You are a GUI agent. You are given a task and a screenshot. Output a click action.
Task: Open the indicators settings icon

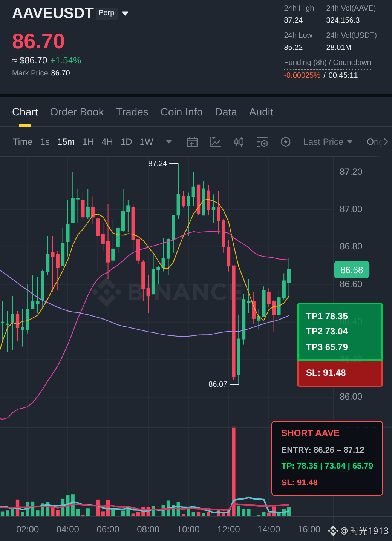pos(262,142)
